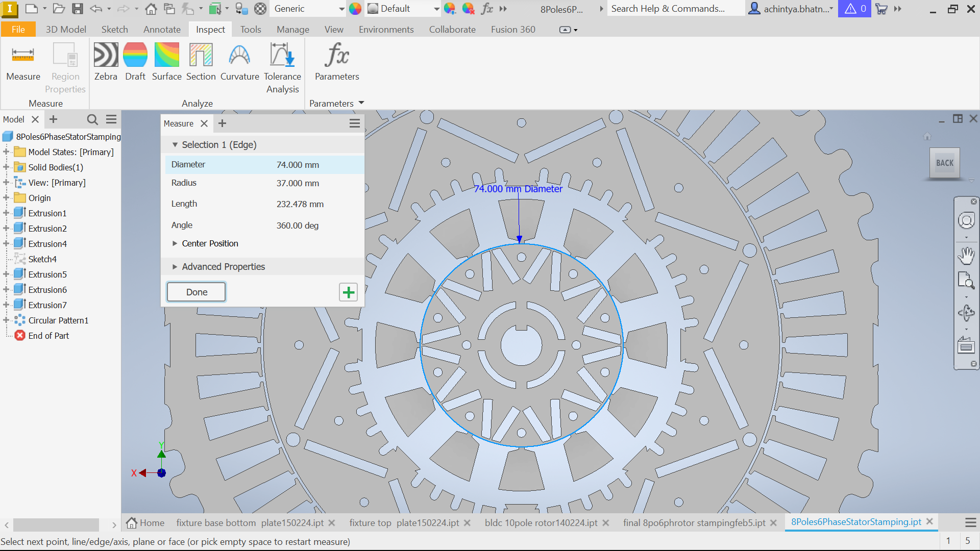Image resolution: width=980 pixels, height=551 pixels.
Task: Activate Curvature analysis
Action: (x=239, y=62)
